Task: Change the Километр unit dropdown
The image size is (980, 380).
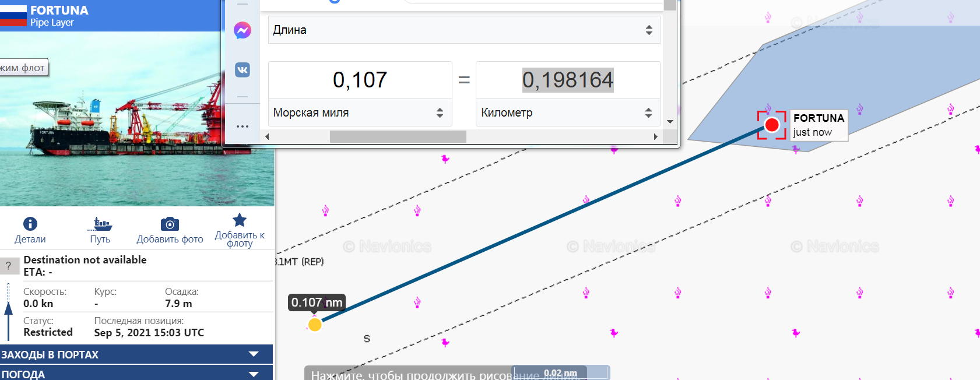Action: [567, 113]
